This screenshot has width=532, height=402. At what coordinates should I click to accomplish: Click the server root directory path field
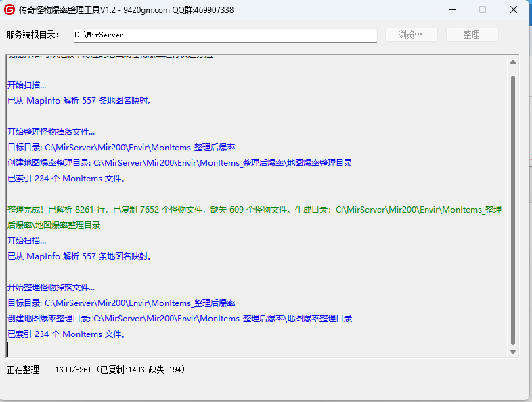coord(225,35)
